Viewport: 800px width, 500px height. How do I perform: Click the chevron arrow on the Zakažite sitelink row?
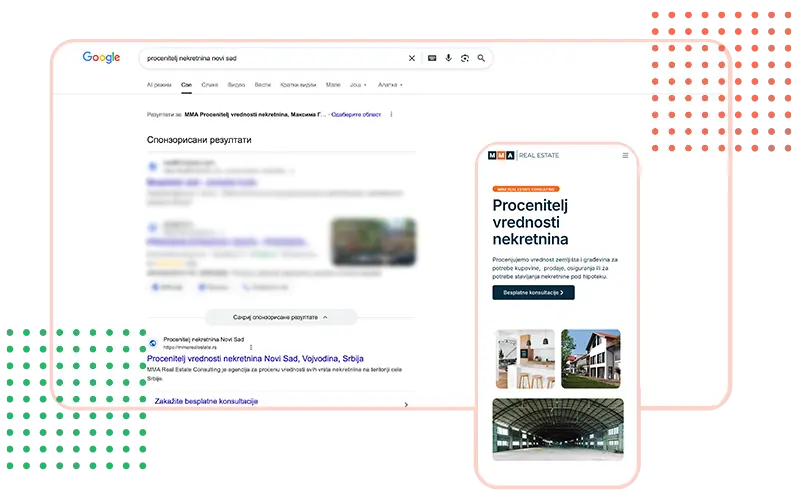[x=406, y=405]
